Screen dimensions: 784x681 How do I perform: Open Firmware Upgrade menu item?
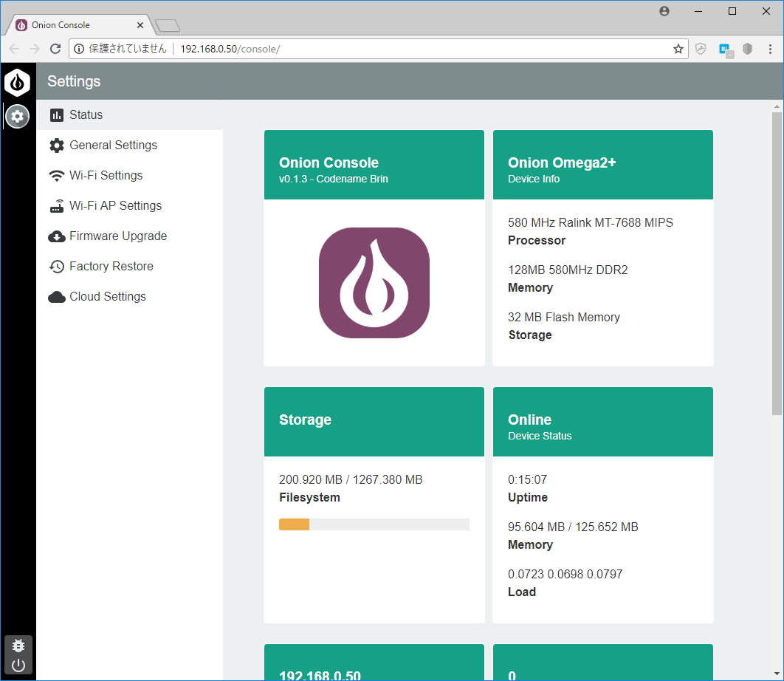pos(129,236)
